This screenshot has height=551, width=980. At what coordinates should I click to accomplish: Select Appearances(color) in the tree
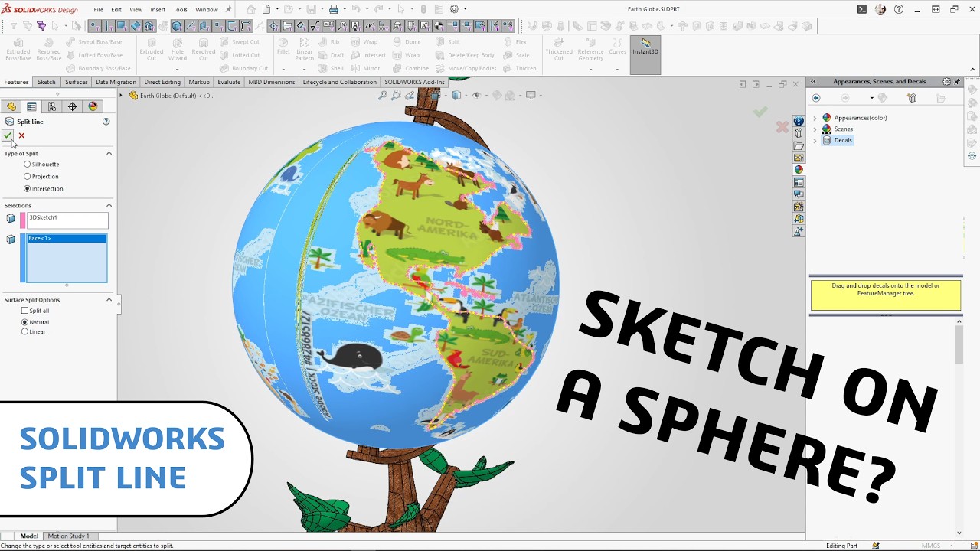[861, 118]
